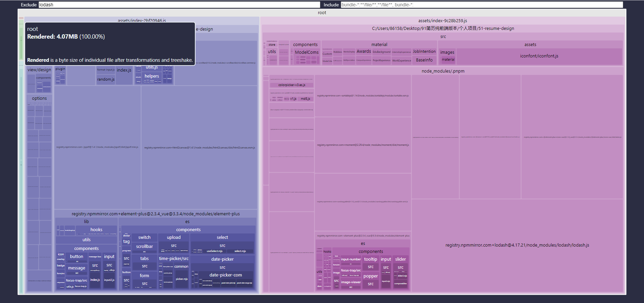Image resolution: width=644 pixels, height=303 pixels.
Task: Click the BaseInfo block
Action: [x=424, y=60]
